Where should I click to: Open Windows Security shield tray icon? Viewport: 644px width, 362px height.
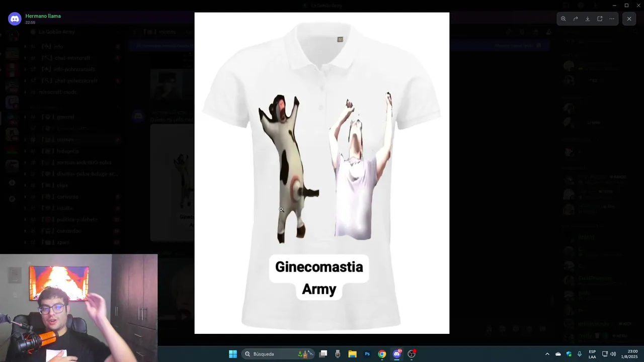569,354
